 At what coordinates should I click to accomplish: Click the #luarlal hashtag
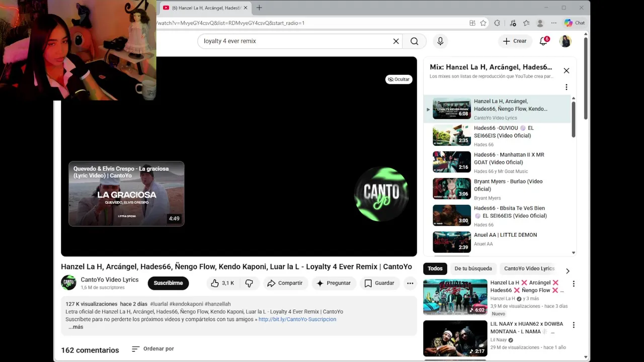(x=159, y=304)
